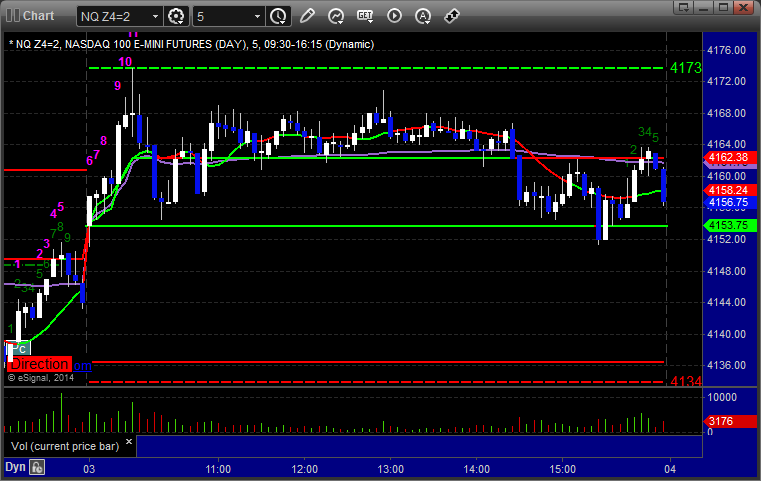Start bar replay with the play icon

(394, 16)
